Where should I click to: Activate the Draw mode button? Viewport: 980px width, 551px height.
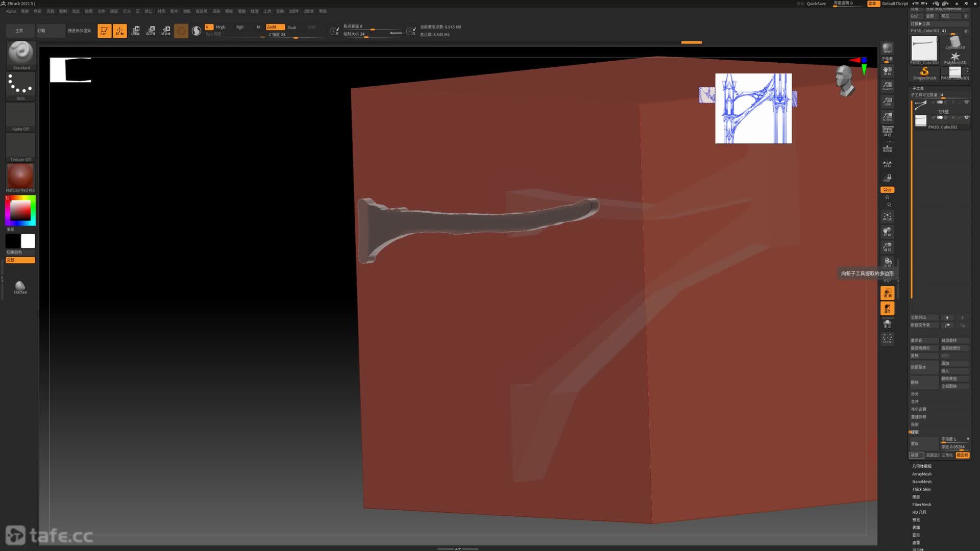pyautogui.click(x=119, y=31)
